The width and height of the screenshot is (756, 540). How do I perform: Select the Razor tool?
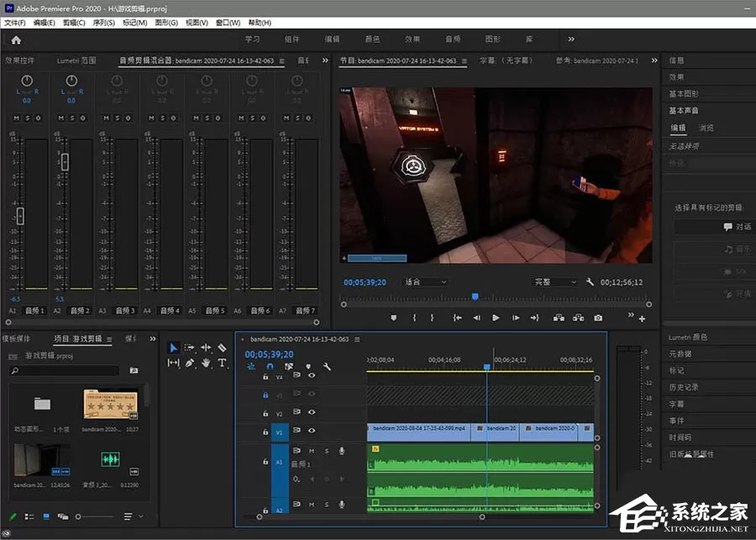[x=222, y=348]
